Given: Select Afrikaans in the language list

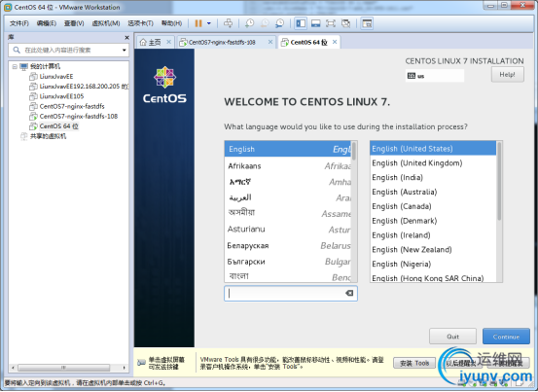Looking at the screenshot, I should [x=288, y=166].
